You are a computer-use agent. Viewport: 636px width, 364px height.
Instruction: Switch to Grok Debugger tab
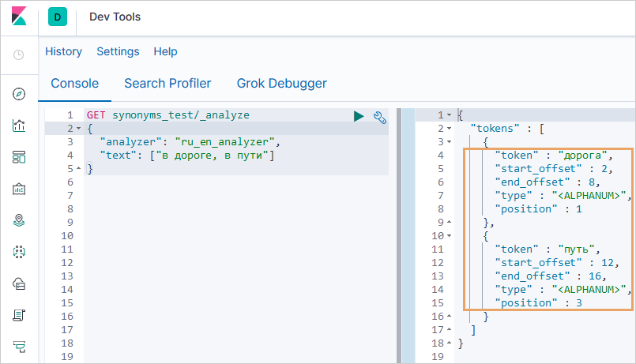click(281, 83)
